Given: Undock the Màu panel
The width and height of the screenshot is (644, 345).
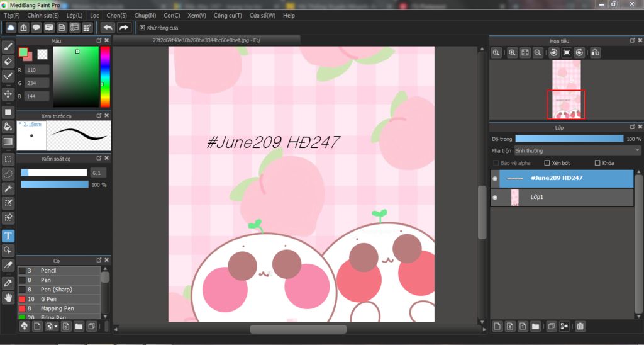Looking at the screenshot, I should point(99,41).
